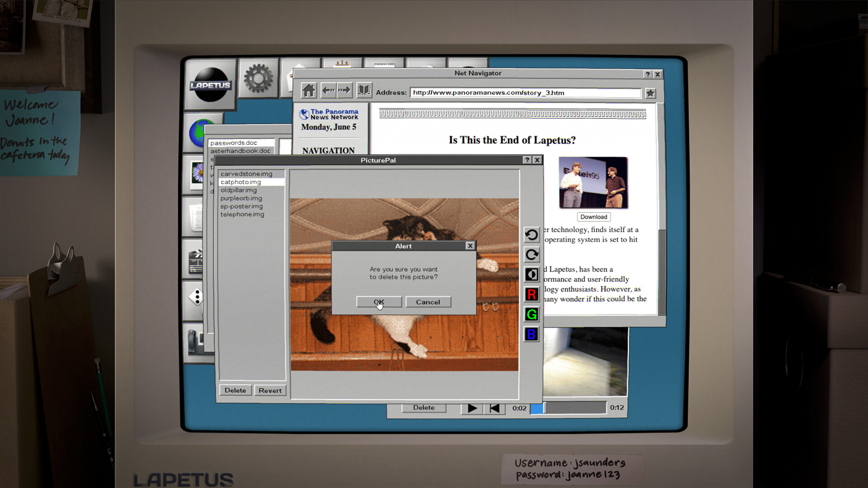This screenshot has height=488, width=868.
Task: Click the Download button under the Bokeh95 photo
Action: pyautogui.click(x=593, y=217)
